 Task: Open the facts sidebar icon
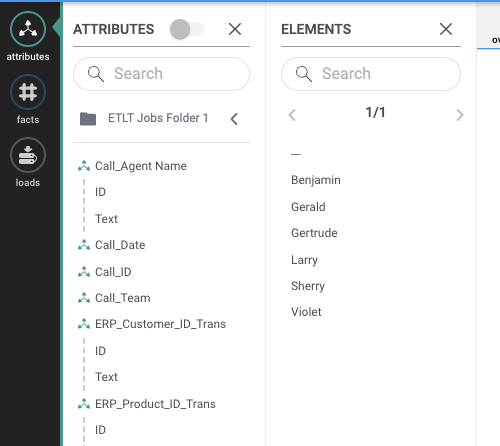(28, 92)
